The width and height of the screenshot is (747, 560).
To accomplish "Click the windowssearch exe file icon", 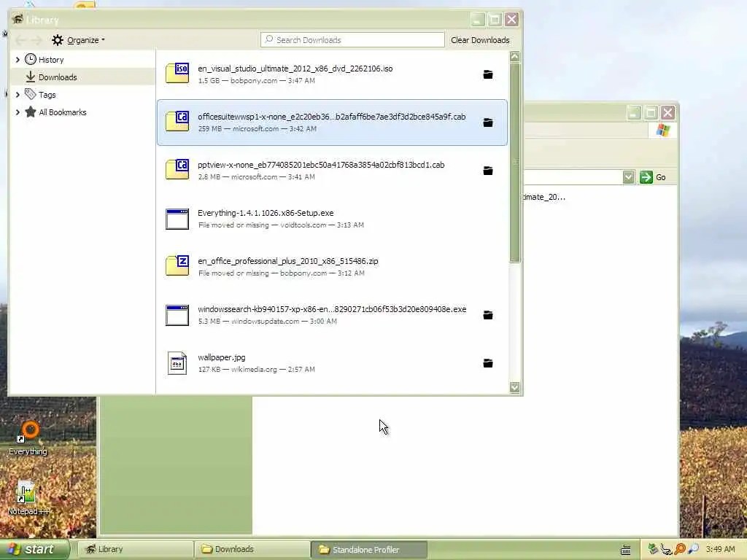I will (177, 315).
